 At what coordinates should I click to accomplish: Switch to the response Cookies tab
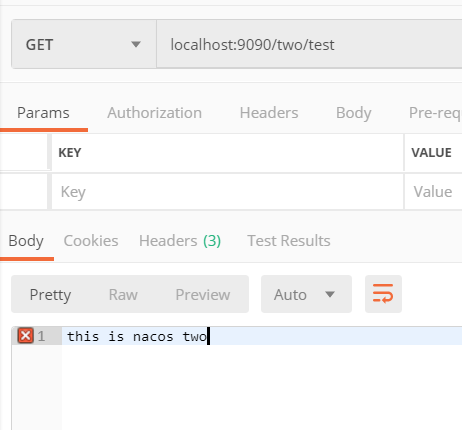click(91, 241)
